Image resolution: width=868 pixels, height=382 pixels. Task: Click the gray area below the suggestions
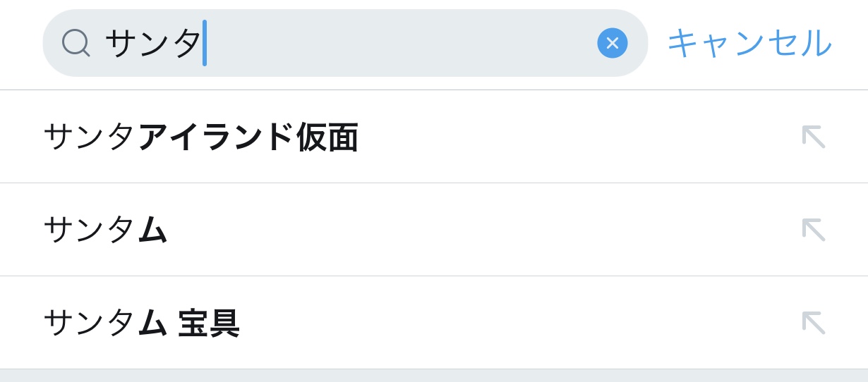(x=434, y=376)
